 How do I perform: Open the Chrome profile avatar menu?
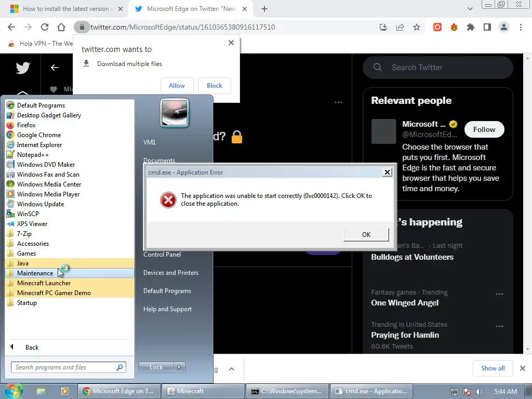(x=504, y=27)
